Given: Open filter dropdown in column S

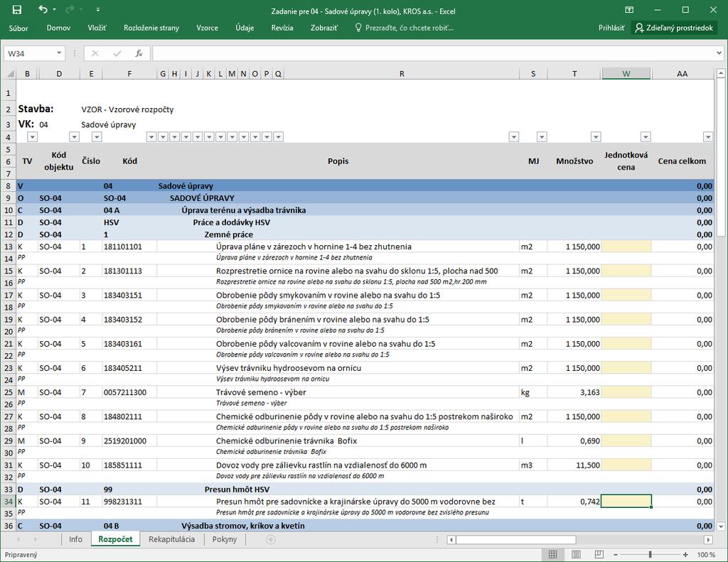Looking at the screenshot, I should pos(542,137).
